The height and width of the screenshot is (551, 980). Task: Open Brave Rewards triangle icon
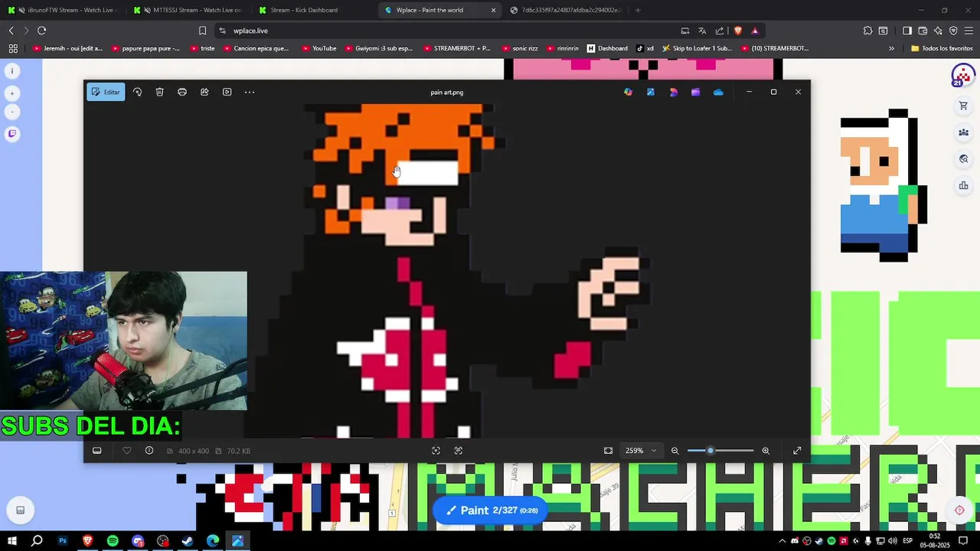[755, 31]
